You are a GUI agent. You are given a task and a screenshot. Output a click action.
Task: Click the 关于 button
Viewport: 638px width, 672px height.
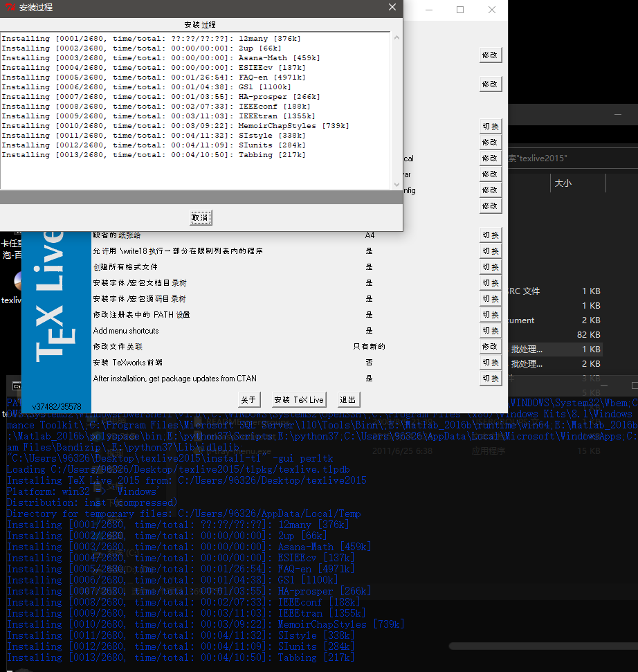pos(248,400)
